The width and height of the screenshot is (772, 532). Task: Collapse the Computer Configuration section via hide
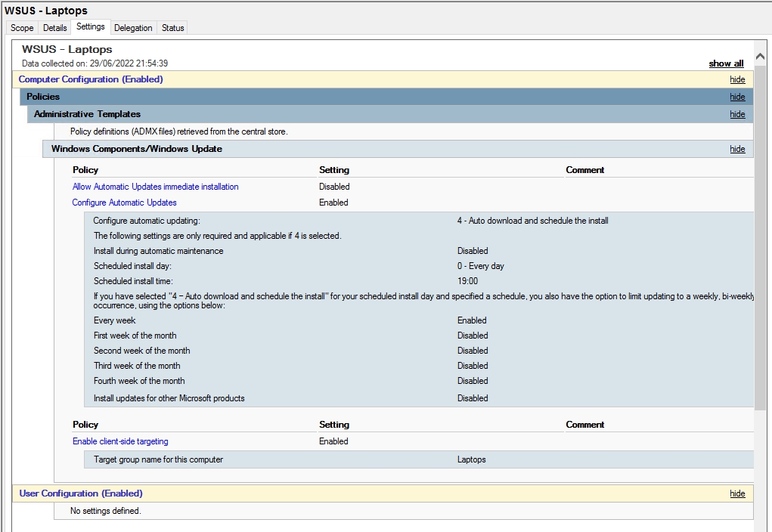coord(736,79)
